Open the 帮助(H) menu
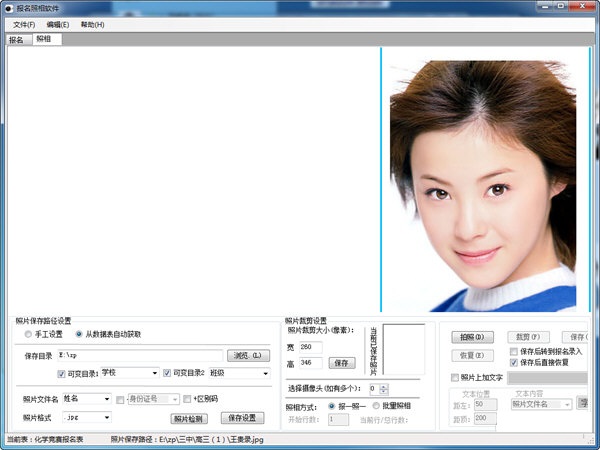This screenshot has height=450, width=600. (92, 24)
